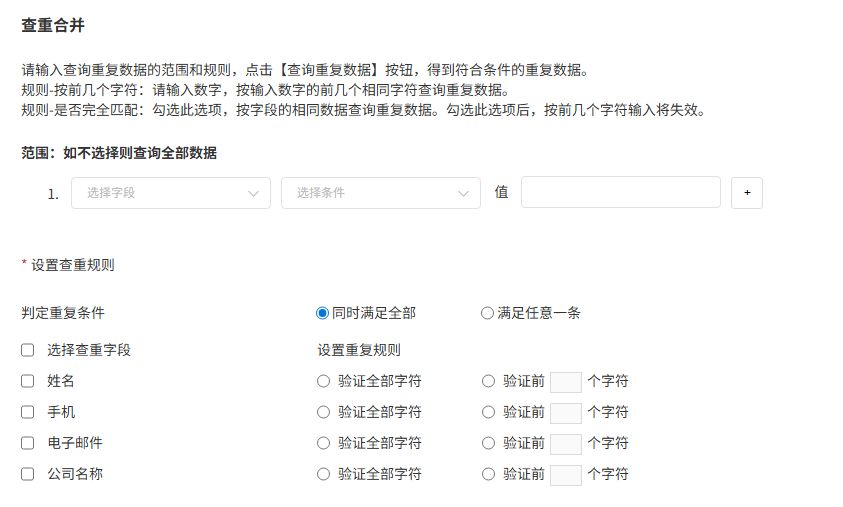Select the 满足任意一条 radio option

(x=487, y=313)
